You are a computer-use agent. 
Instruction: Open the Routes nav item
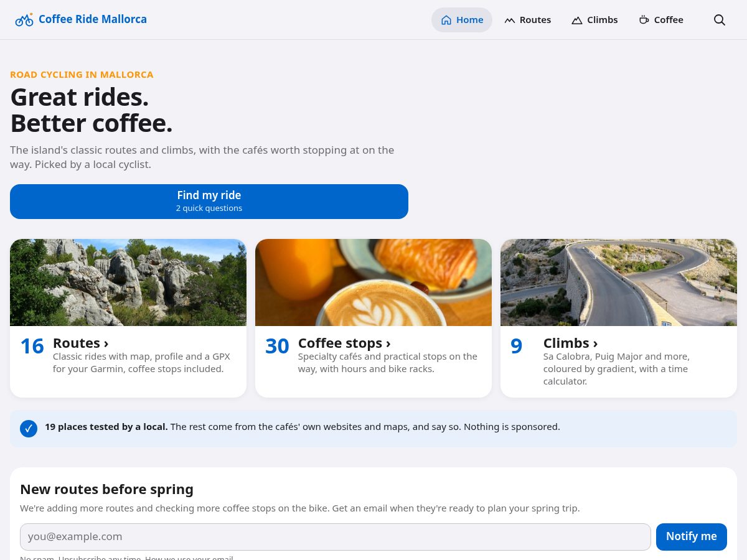pyautogui.click(x=527, y=20)
